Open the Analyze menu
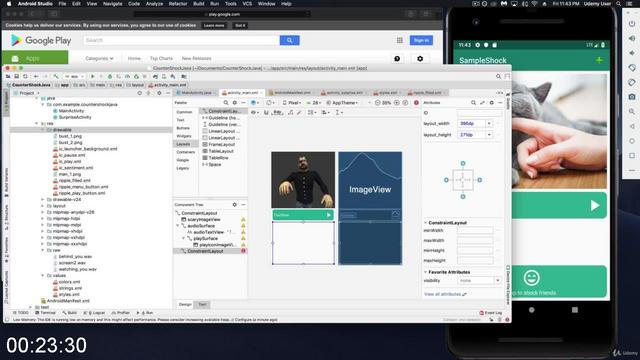This screenshot has height=360, width=640. coord(154,4)
